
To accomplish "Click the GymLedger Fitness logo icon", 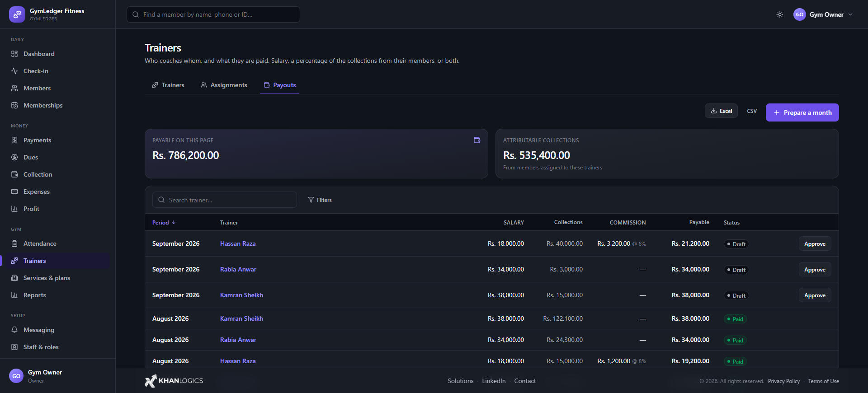I will [17, 14].
